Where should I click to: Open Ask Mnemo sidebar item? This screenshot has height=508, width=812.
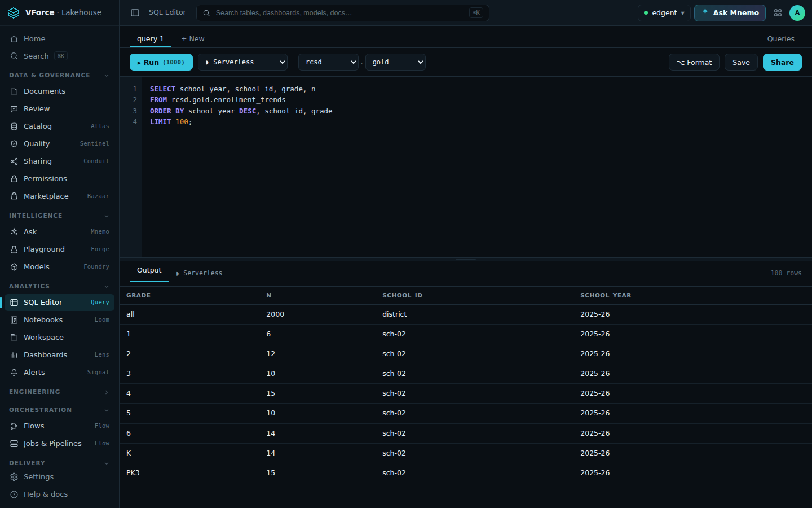pos(59,231)
